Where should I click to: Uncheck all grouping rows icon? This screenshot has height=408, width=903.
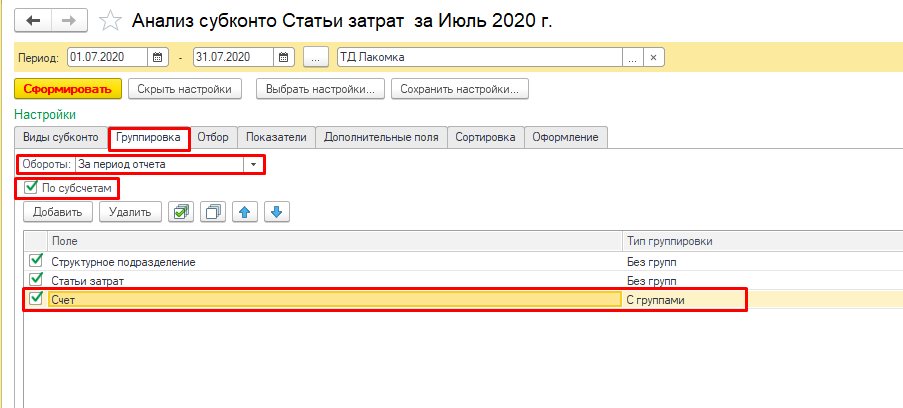213,212
